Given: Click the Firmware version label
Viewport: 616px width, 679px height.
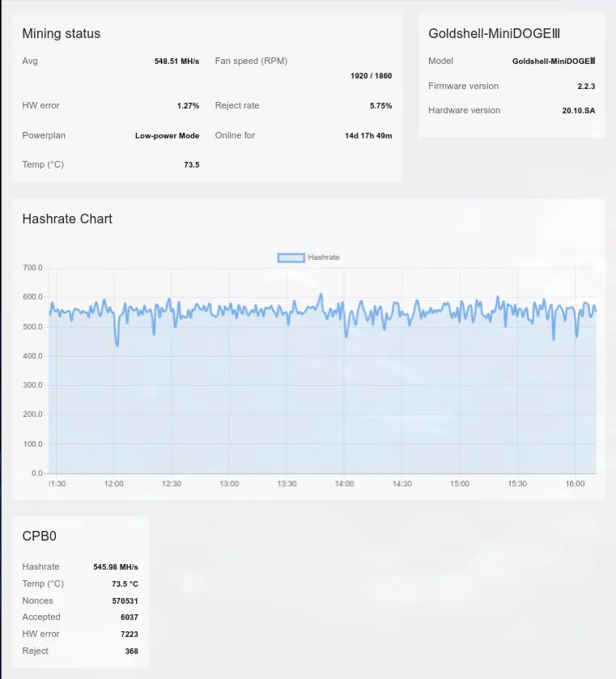Looking at the screenshot, I should tap(464, 86).
